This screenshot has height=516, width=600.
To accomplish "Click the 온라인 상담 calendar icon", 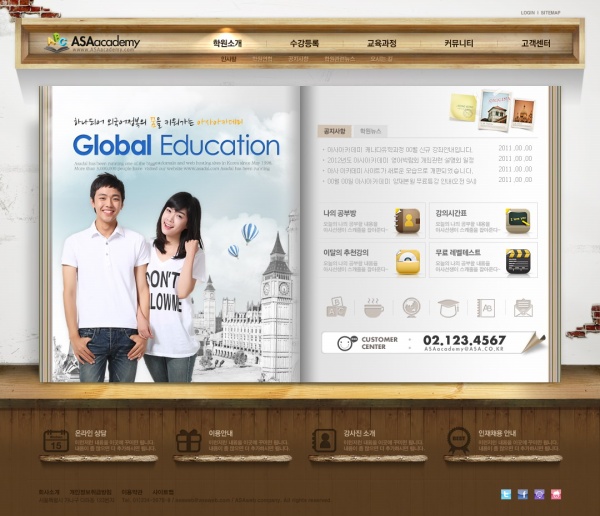I will tap(56, 441).
